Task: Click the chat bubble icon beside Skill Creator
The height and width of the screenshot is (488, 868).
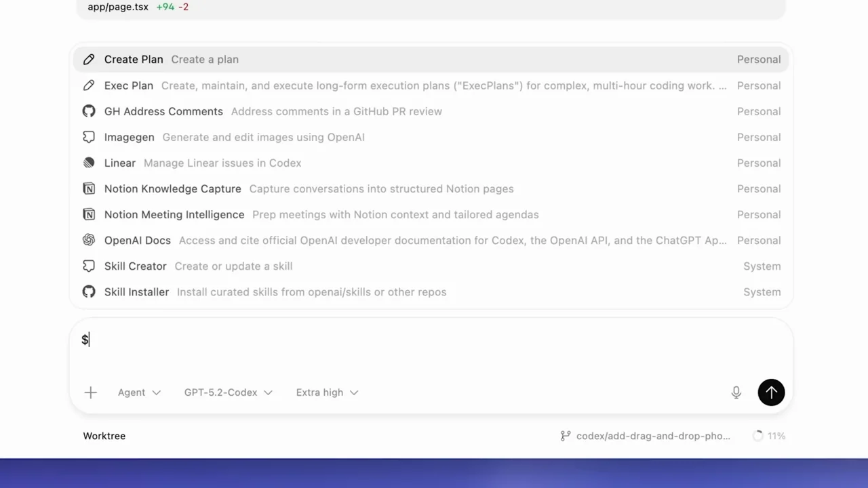Action: coord(89,266)
